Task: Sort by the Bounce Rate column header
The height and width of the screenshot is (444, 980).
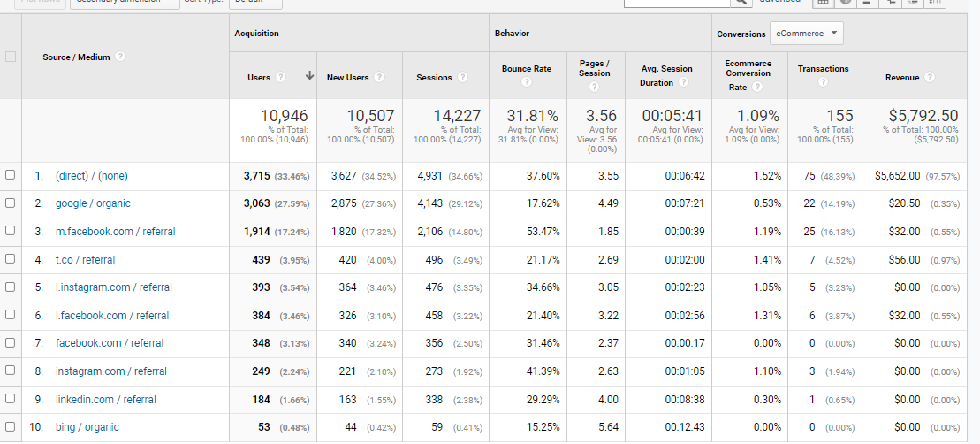Action: click(x=527, y=69)
